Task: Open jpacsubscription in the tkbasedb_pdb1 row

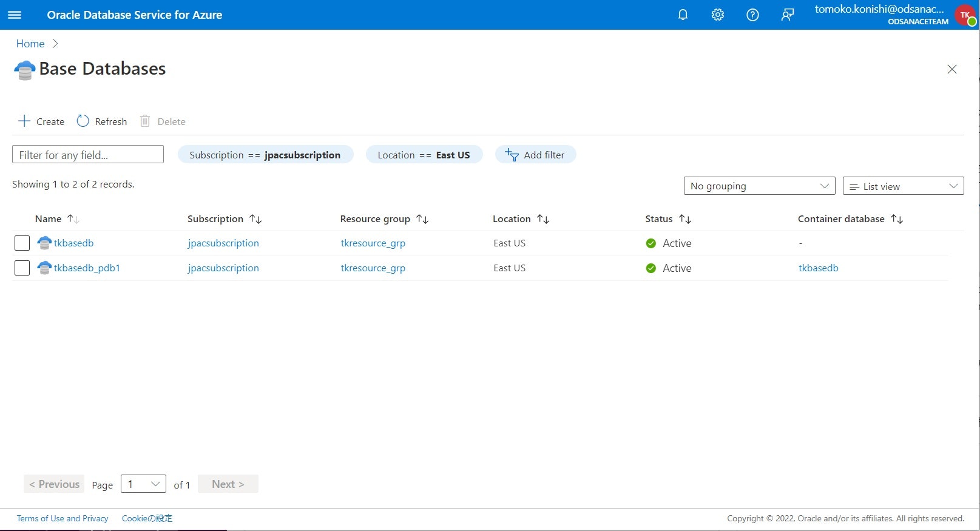Action: (x=223, y=268)
